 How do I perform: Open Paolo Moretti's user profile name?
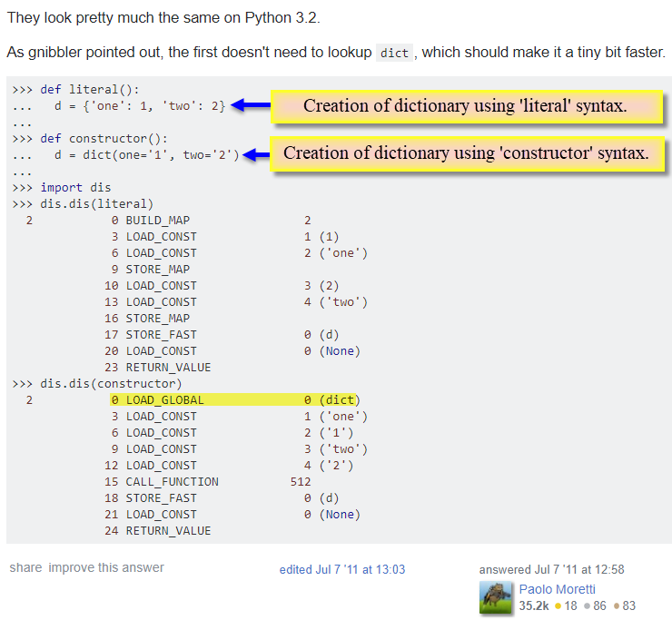557,589
